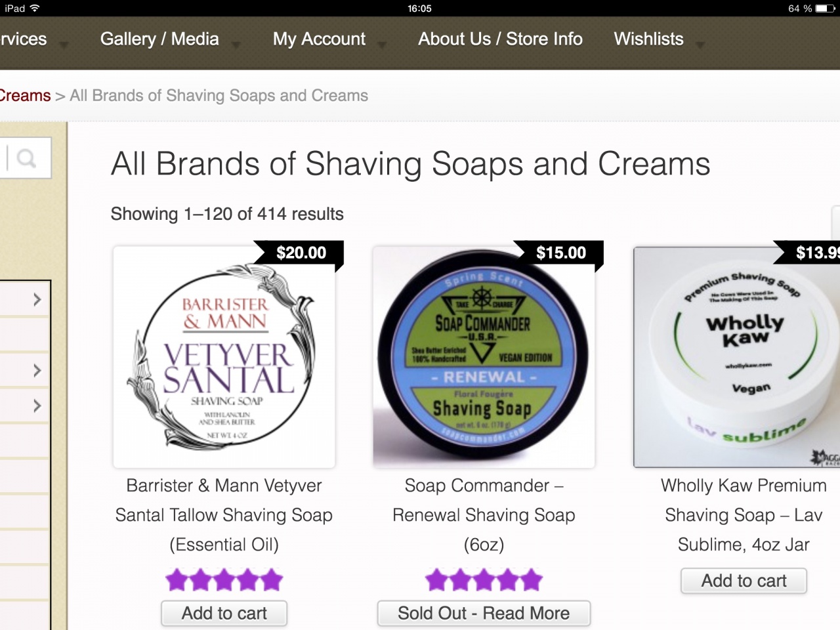Open the Soap Commander Renewal product image
The image size is (840, 630).
[484, 358]
